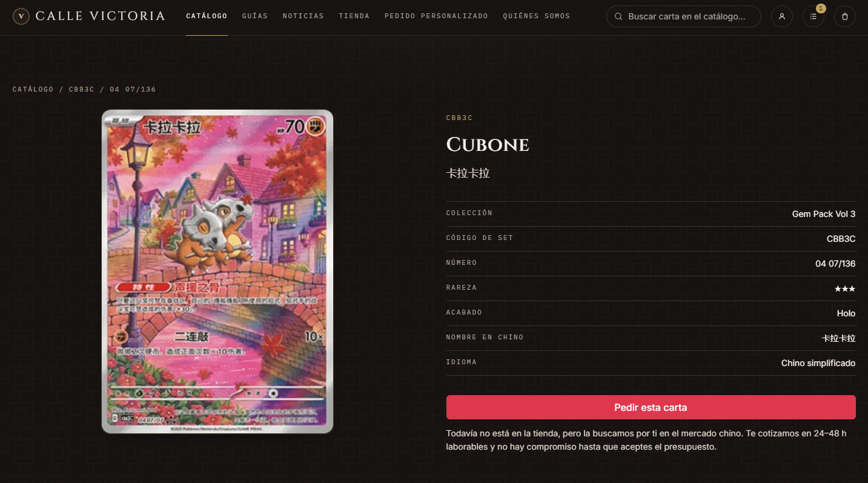This screenshot has height=483, width=868.
Task: Click the 'Pedir esta carta' button
Action: (x=651, y=407)
